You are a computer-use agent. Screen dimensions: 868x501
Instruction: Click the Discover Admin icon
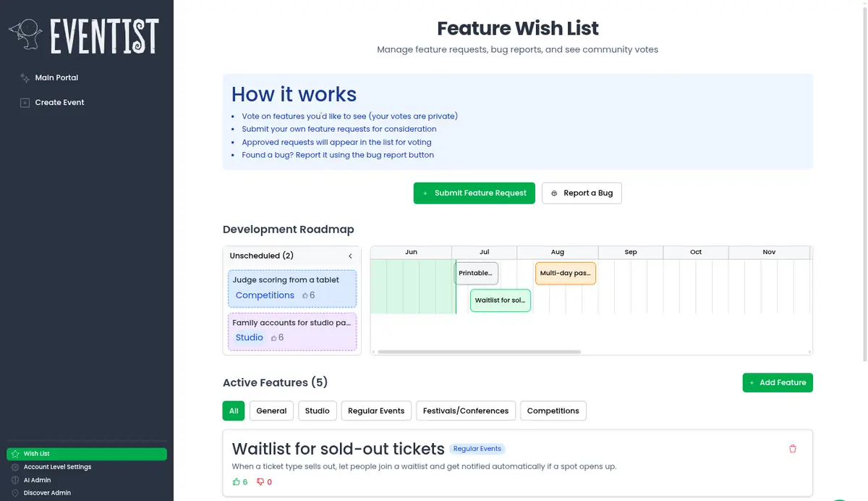[x=16, y=493]
